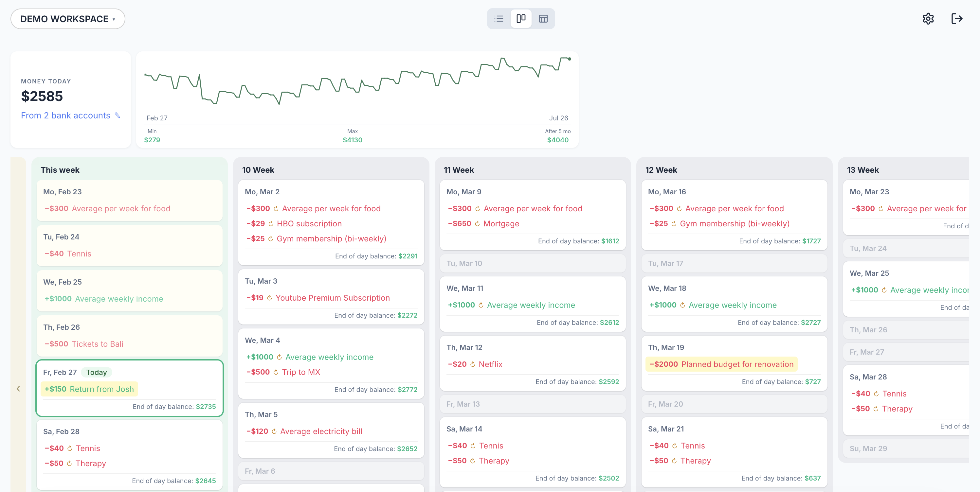Image resolution: width=980 pixels, height=492 pixels.
Task: Open the Average electricity bill entry
Action: (304, 431)
